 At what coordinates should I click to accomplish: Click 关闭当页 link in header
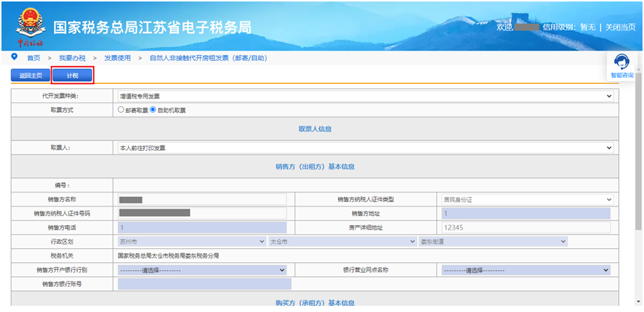(620, 27)
